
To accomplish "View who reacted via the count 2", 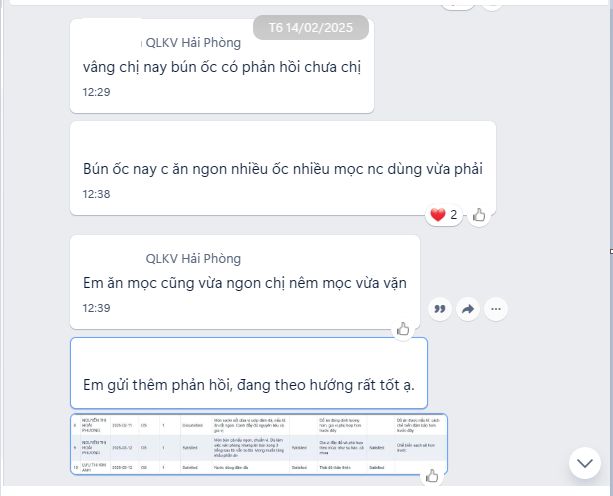I will pos(453,215).
